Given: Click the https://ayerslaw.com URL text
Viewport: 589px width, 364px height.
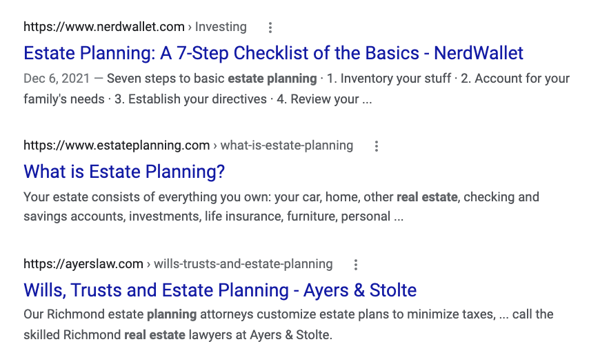Looking at the screenshot, I should (x=83, y=265).
